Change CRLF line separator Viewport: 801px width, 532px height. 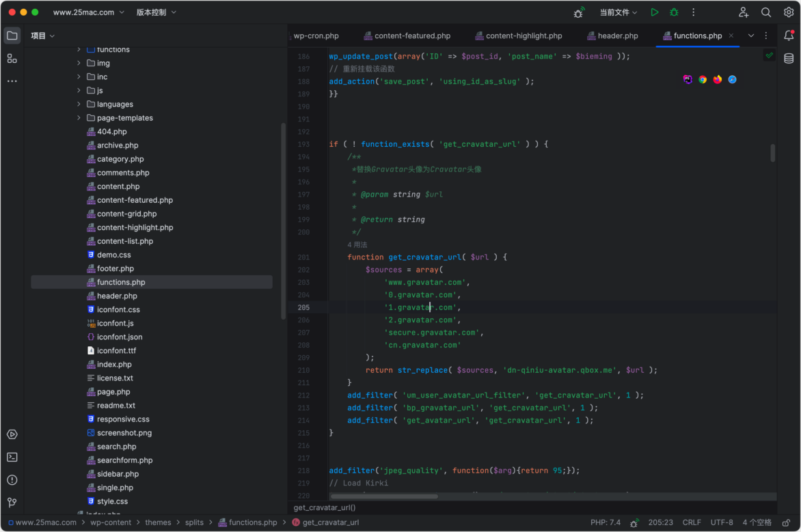(x=692, y=523)
